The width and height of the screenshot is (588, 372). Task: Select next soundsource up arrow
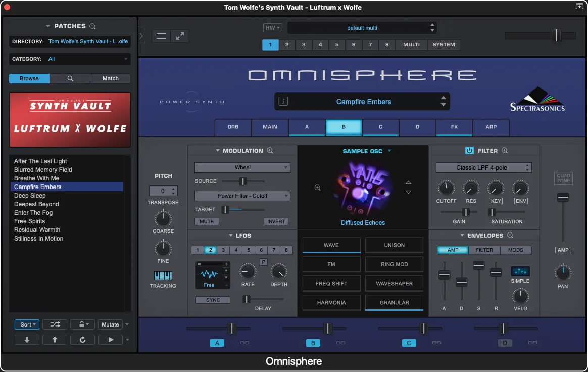pos(408,183)
